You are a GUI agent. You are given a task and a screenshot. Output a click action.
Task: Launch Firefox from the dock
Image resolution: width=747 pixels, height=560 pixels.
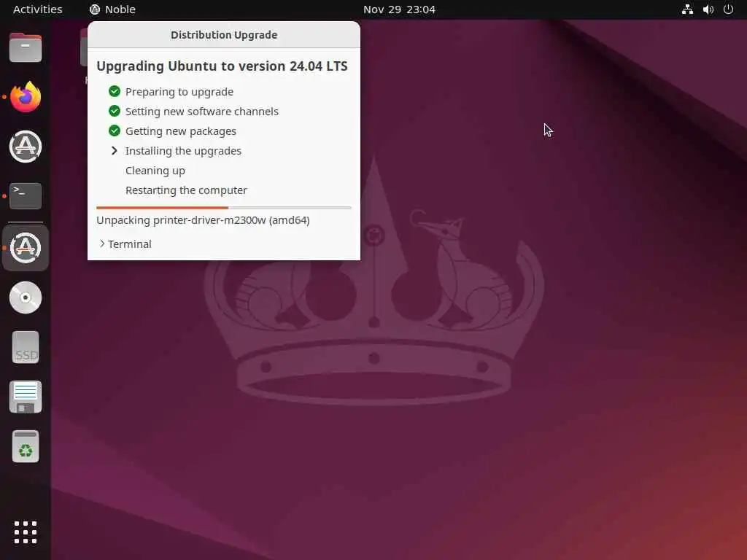tap(26, 97)
